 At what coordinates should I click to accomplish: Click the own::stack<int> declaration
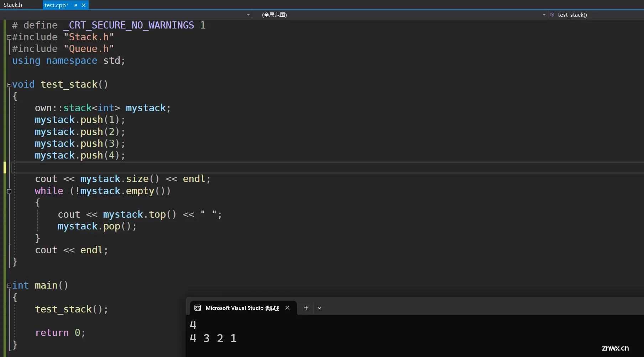[x=103, y=108]
